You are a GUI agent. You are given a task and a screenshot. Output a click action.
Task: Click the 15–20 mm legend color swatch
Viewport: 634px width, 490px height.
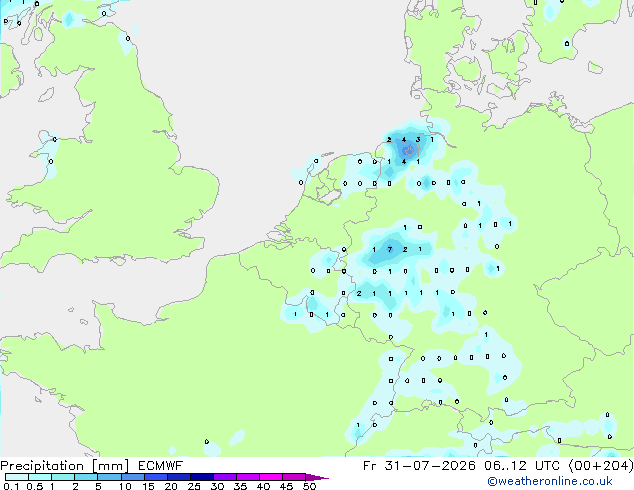click(156, 477)
